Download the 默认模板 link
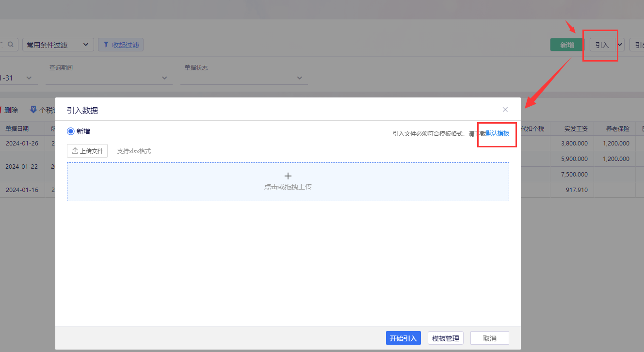This screenshot has height=352, width=644. pyautogui.click(x=498, y=133)
